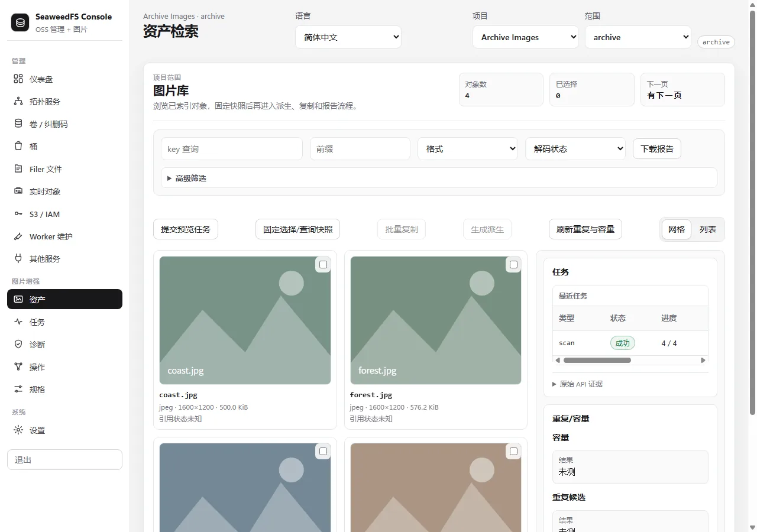Open the 项目 Archive Images dropdown
This screenshot has width=757, height=532.
(526, 37)
